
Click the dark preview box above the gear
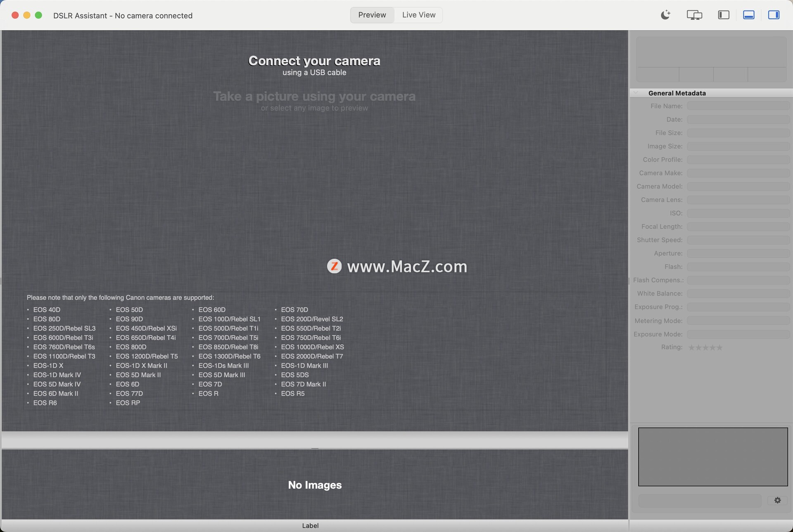pyautogui.click(x=713, y=457)
